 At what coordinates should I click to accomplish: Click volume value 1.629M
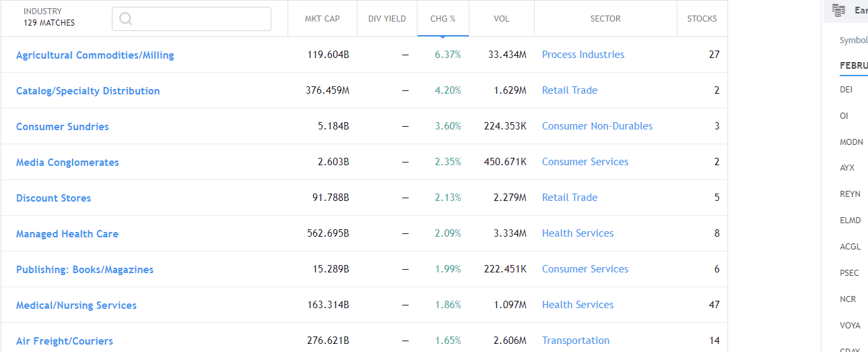click(510, 90)
